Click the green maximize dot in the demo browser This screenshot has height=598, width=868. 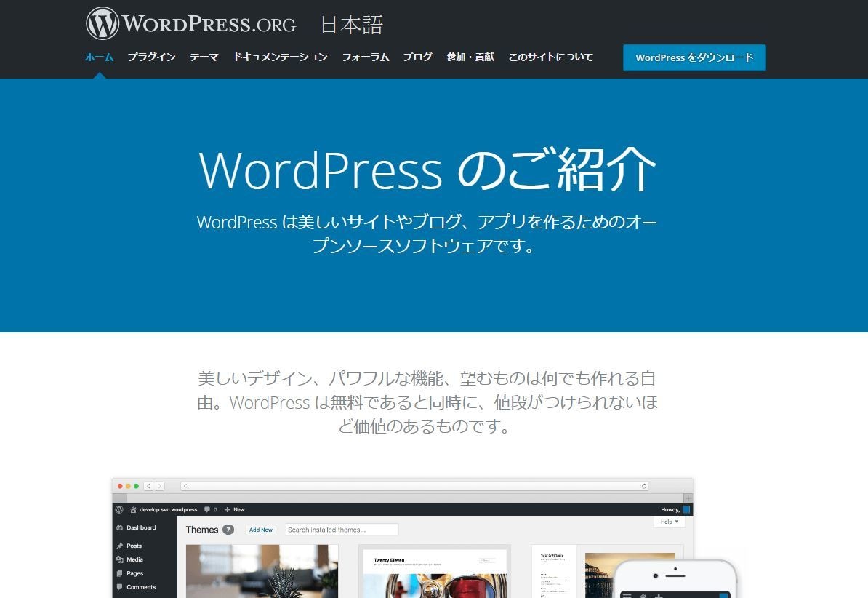tap(136, 486)
